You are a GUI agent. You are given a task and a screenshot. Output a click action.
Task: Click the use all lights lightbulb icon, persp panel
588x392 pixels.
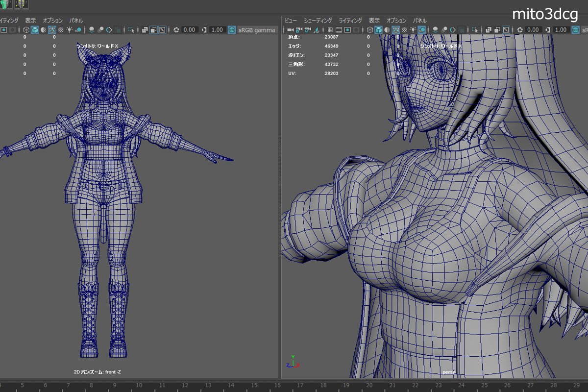click(x=414, y=30)
